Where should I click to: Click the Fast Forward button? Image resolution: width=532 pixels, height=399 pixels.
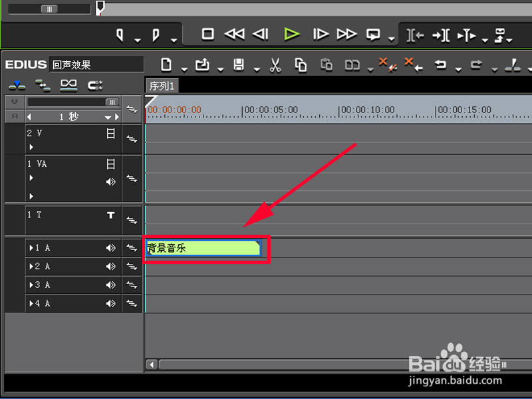point(346,34)
